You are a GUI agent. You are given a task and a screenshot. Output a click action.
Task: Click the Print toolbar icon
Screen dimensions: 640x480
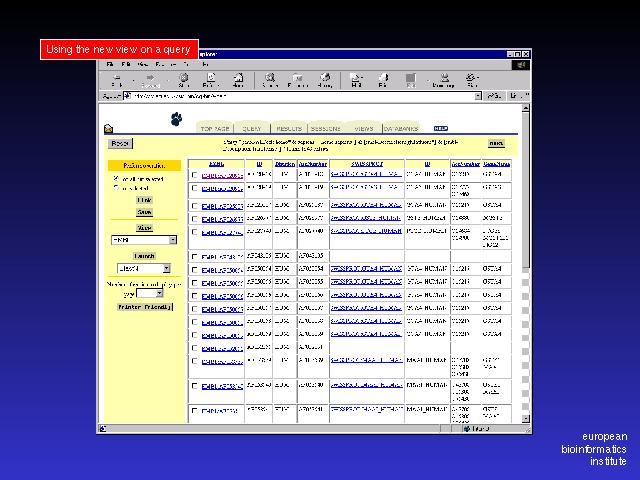click(x=383, y=77)
